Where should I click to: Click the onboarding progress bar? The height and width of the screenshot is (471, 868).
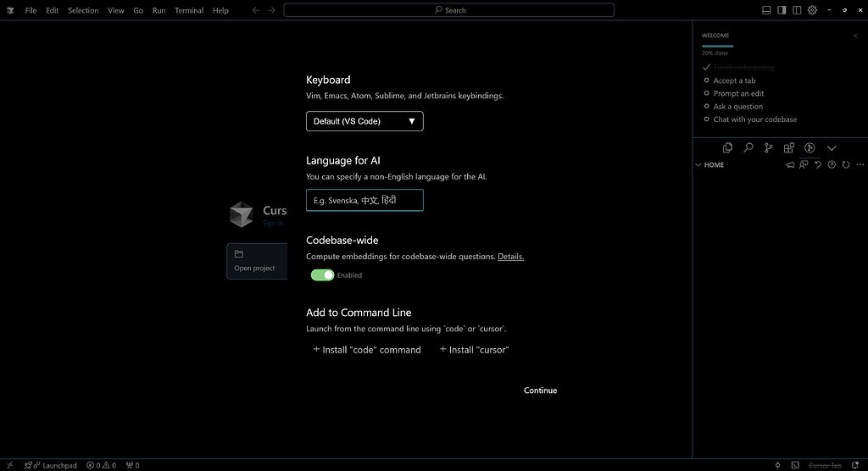point(717,46)
